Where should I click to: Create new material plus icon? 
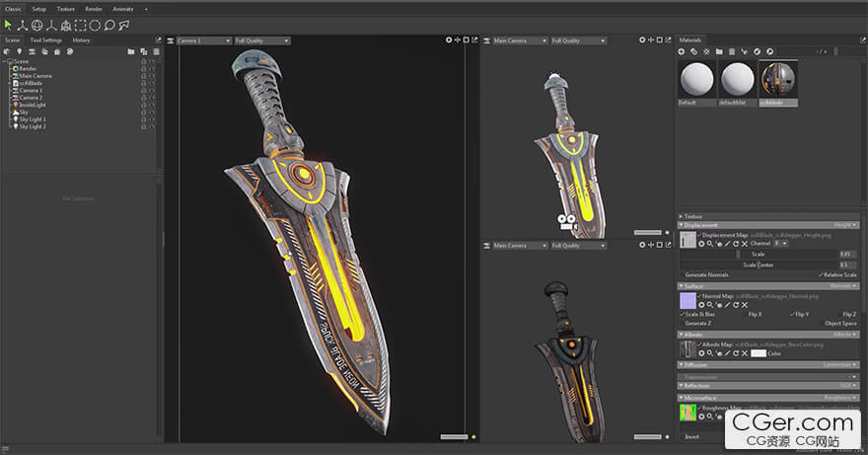[x=682, y=51]
